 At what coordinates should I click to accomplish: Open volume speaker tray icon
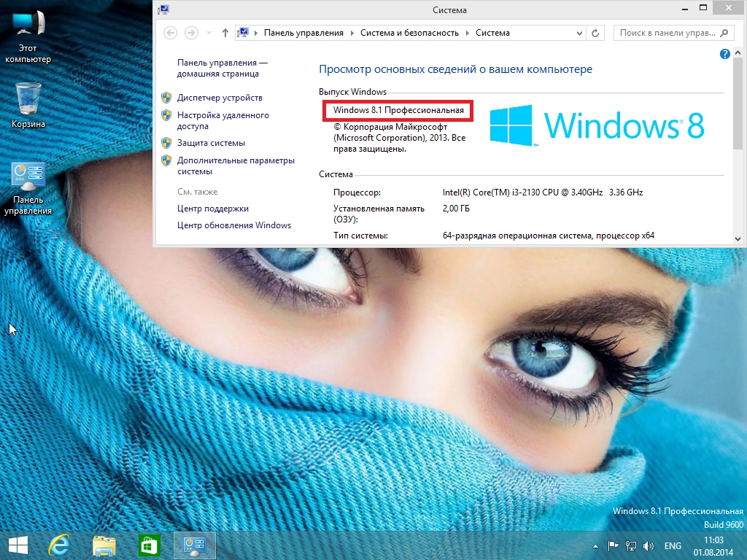(649, 545)
